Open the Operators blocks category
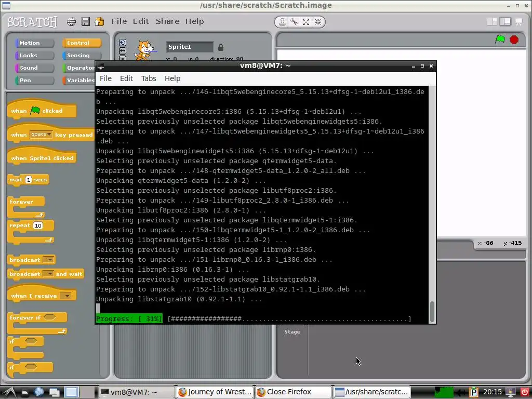532x399 pixels. (79, 68)
